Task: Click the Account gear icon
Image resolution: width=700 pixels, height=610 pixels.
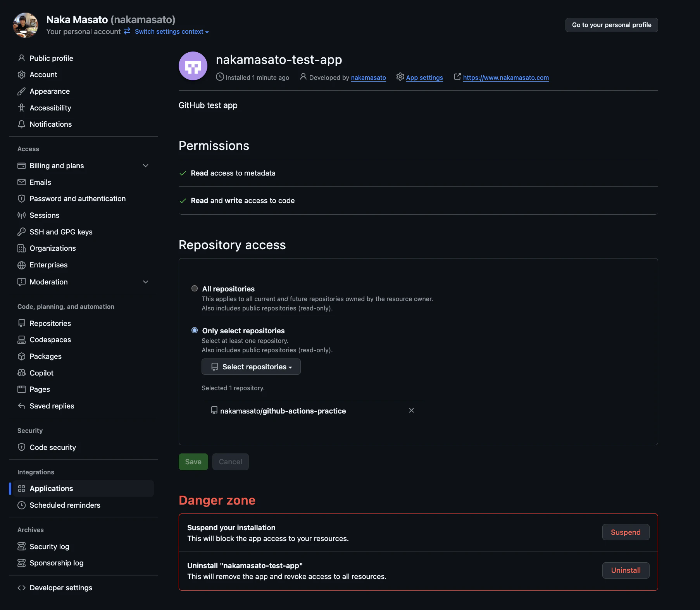Action: [22, 75]
